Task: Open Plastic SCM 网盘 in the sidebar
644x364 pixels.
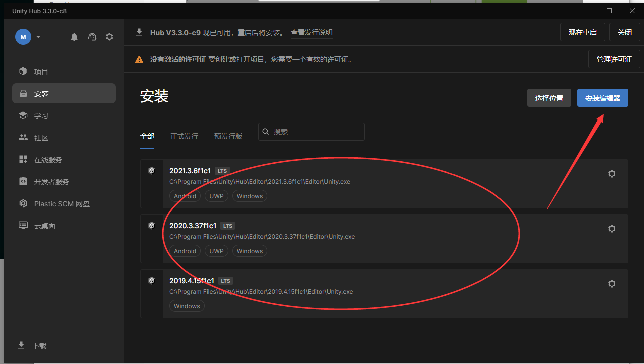Action: coord(64,203)
